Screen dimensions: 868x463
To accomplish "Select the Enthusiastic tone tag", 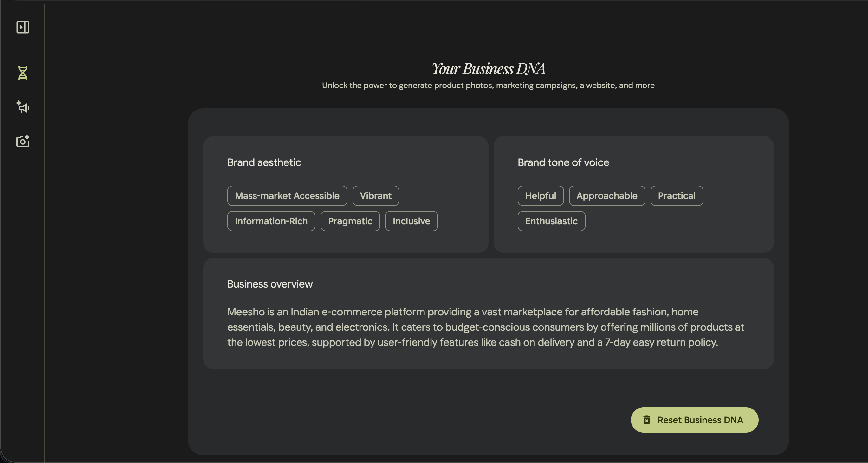I will [551, 221].
